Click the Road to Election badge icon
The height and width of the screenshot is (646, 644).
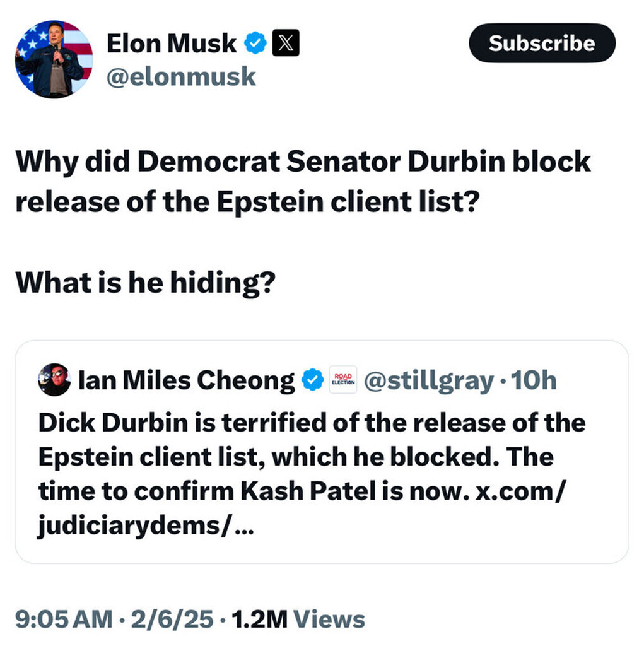342,380
